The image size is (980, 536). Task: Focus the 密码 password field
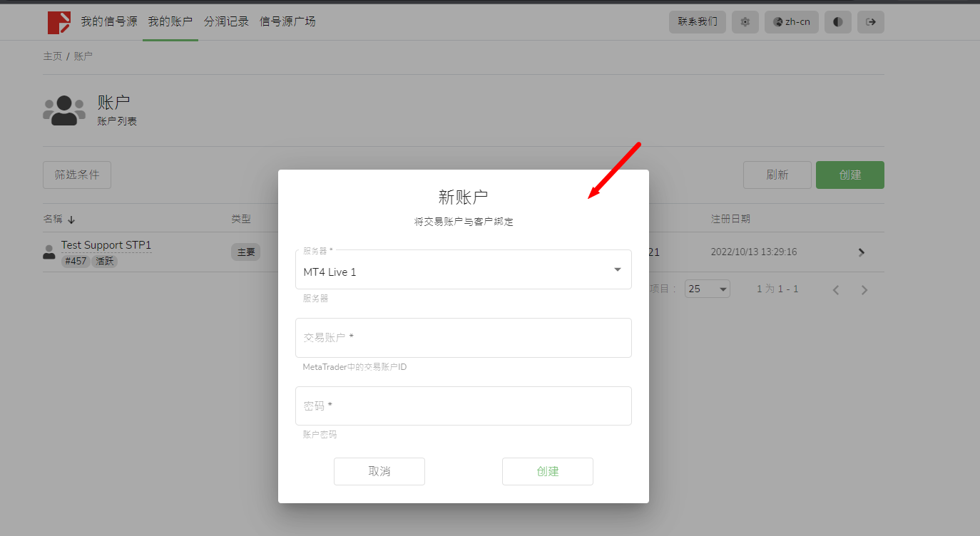pyautogui.click(x=464, y=406)
